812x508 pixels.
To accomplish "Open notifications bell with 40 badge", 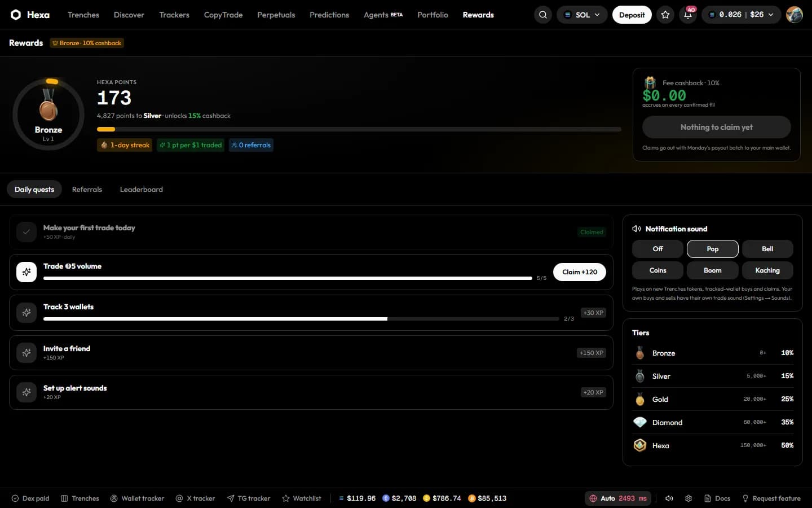I will (688, 15).
